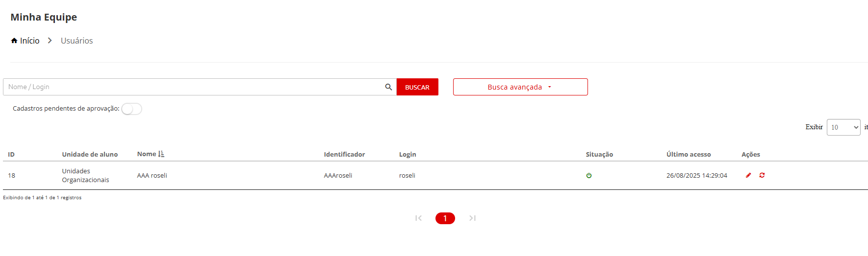This screenshot has height=256, width=868.
Task: Focus the Nome / Login search field
Action: 194,87
